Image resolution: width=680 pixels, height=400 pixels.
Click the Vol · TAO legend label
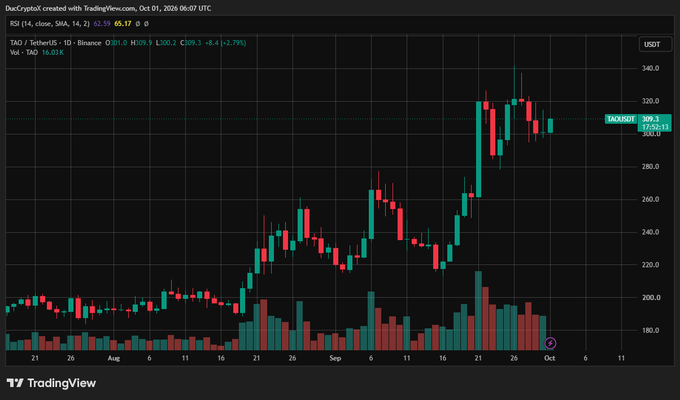click(24, 52)
